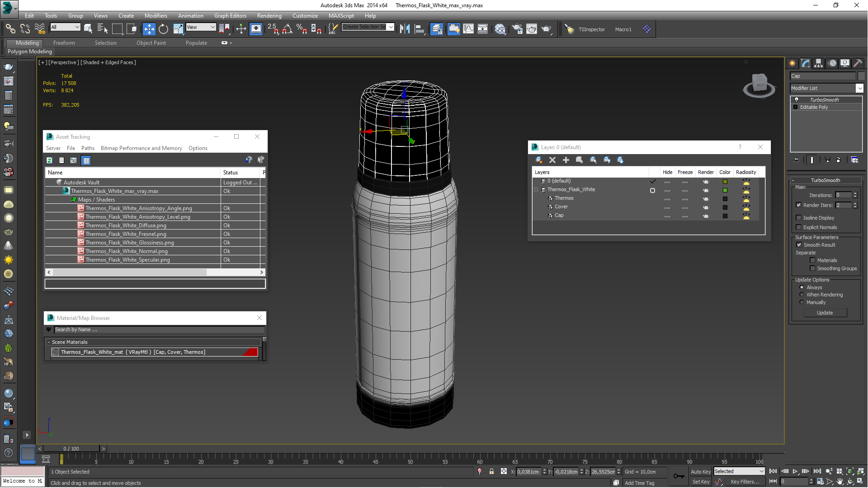Enable Separate by Smoothing Groups checkbox
This screenshot has height=488, width=868.
point(812,268)
